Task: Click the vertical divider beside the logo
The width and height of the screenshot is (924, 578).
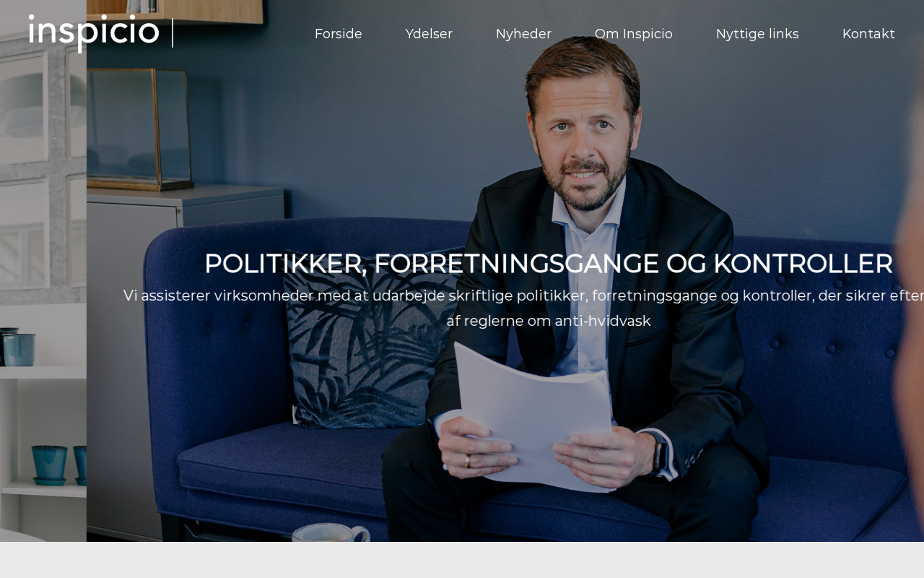Action: click(173, 33)
